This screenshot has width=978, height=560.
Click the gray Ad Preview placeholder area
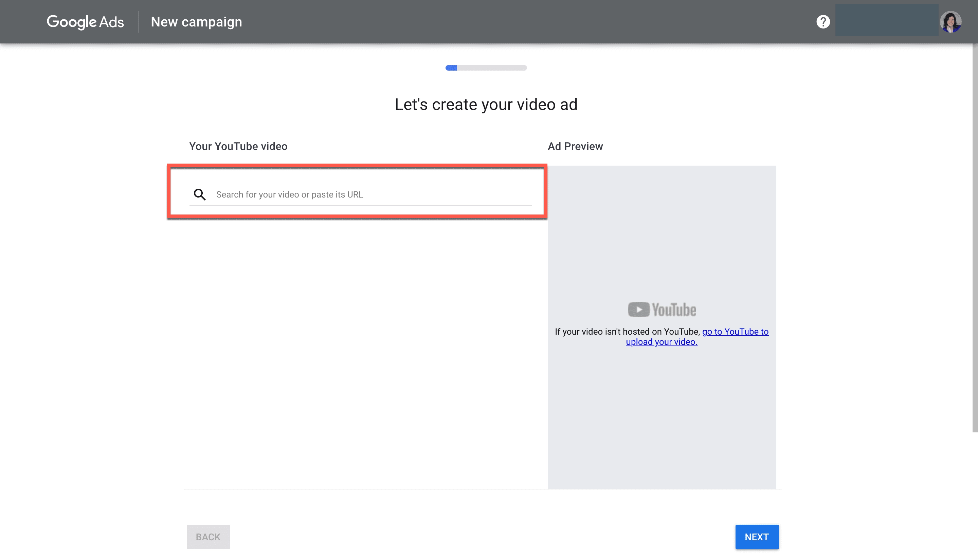[x=662, y=423]
